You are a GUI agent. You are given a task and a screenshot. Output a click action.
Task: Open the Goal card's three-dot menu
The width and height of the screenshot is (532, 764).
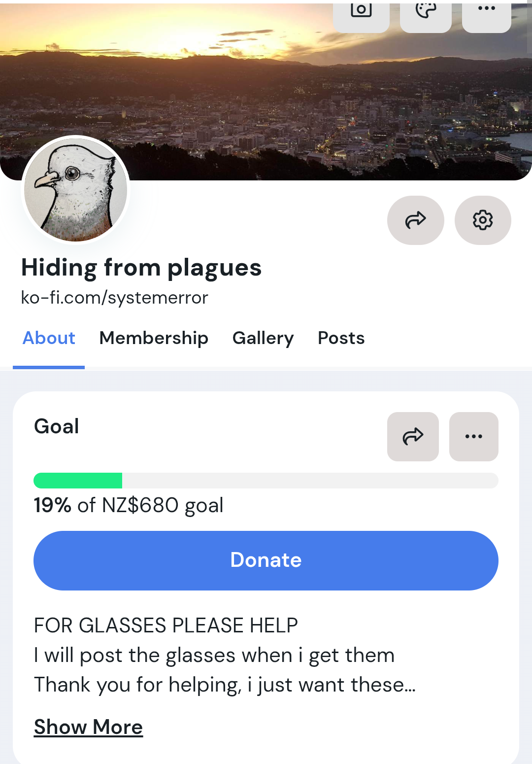click(x=473, y=436)
